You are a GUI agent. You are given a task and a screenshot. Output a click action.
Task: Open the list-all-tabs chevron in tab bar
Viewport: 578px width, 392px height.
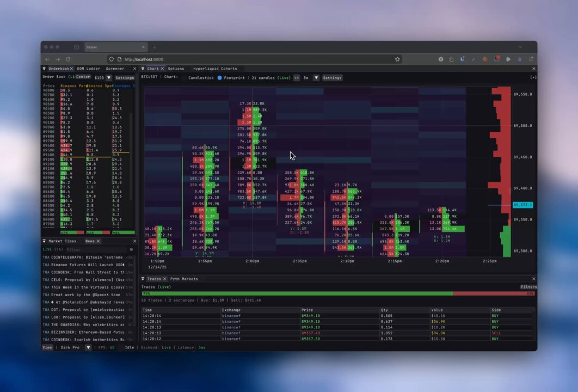520,47
